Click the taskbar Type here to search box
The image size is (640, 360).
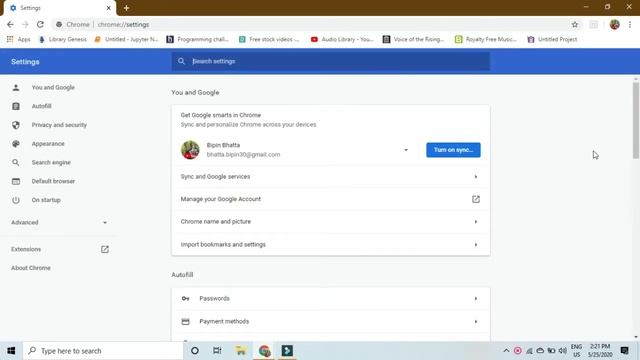103,351
